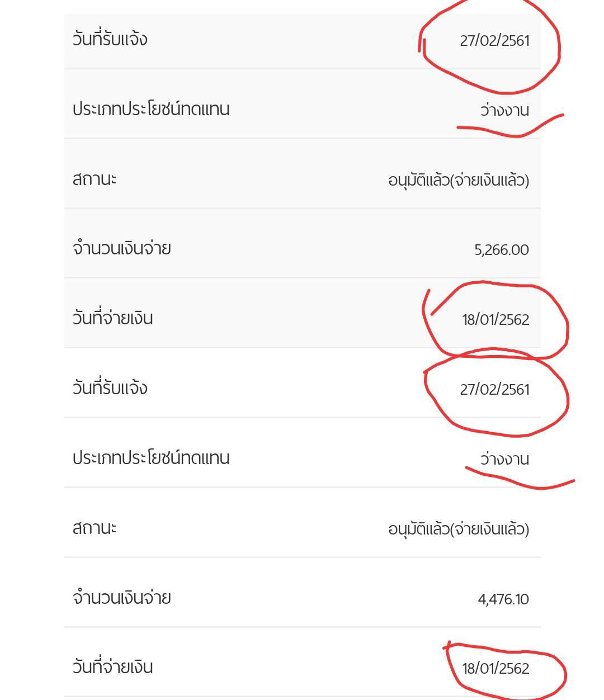The image size is (604, 700).
Task: Select the second จำนวนเงินจ่าย label
Action: 121,597
